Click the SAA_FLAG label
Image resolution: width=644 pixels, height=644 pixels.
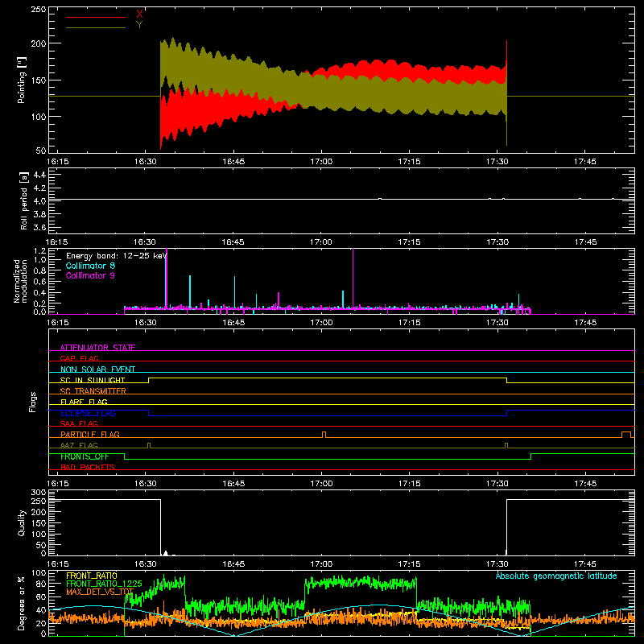tap(79, 423)
